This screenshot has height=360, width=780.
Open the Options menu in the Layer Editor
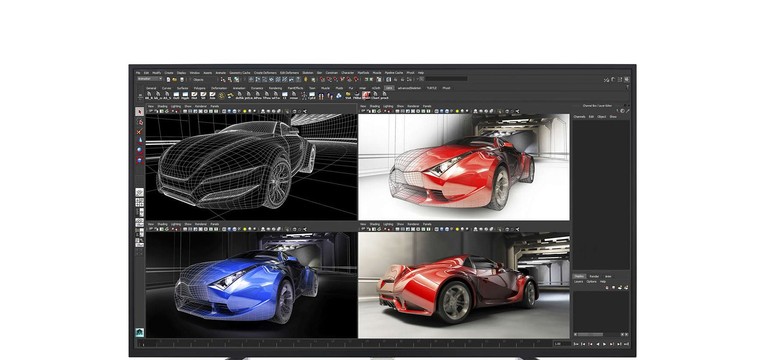pos(591,281)
